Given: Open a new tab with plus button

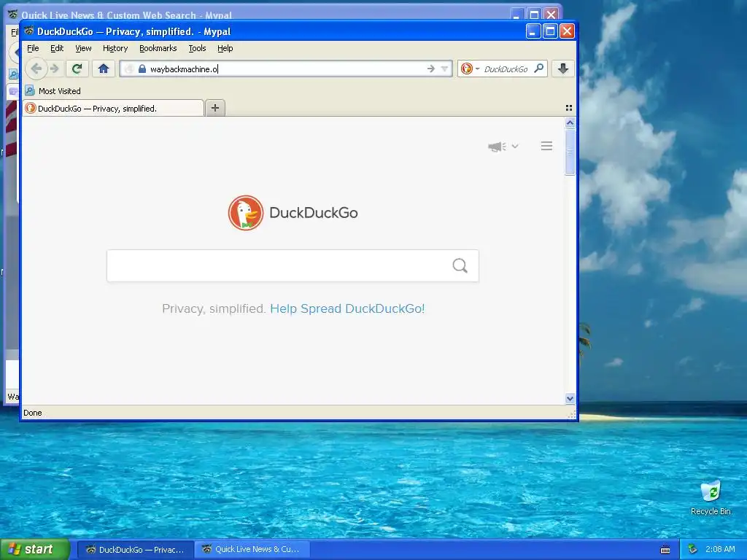Looking at the screenshot, I should point(215,108).
